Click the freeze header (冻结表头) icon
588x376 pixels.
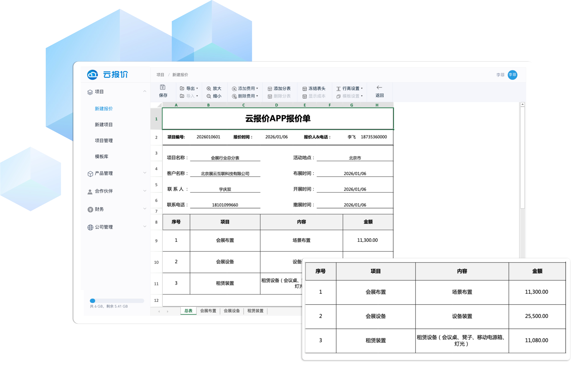[x=304, y=89]
